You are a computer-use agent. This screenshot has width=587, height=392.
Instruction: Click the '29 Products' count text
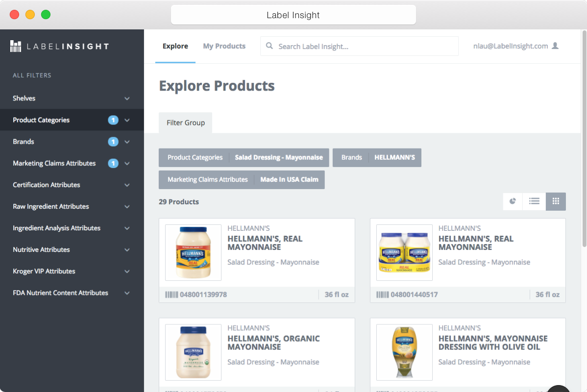[x=178, y=202]
